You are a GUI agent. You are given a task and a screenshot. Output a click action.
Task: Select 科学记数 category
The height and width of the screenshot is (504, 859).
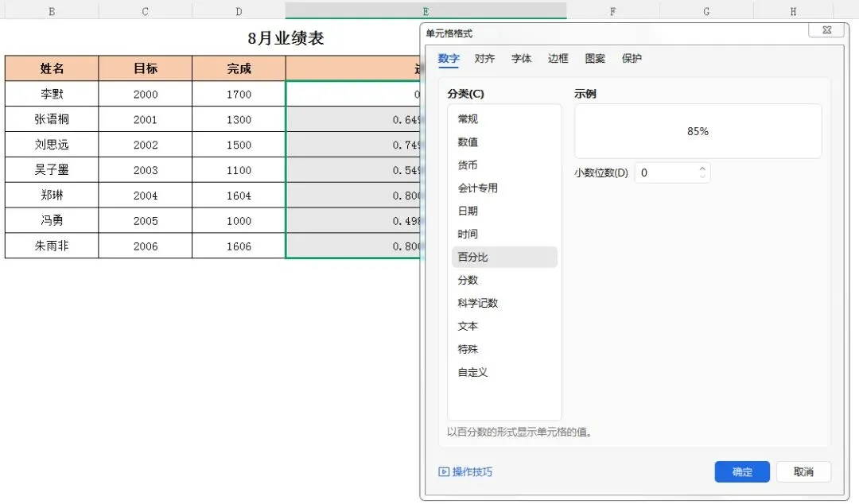(504, 303)
